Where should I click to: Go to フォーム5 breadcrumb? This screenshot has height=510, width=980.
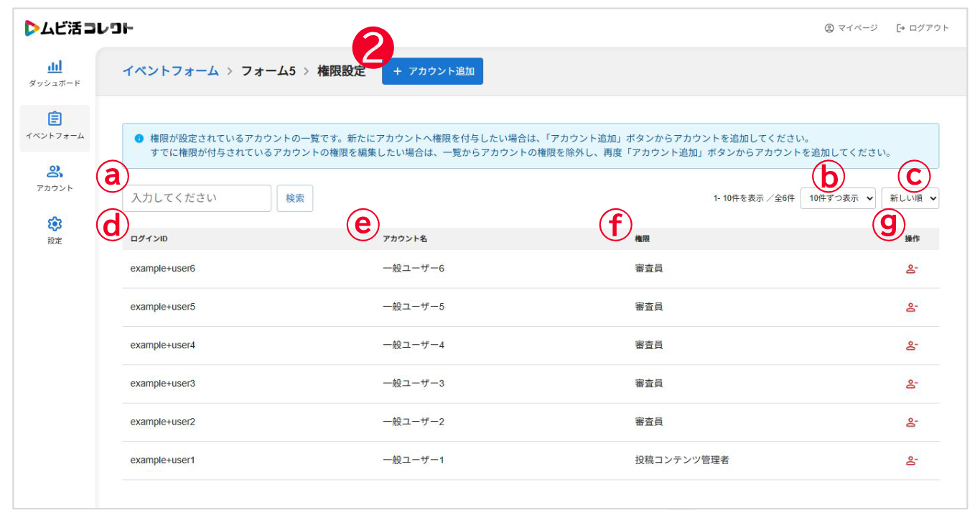coord(268,71)
